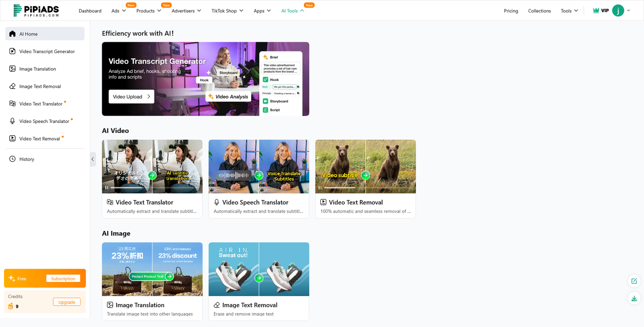Screen dimensions: 644x327
Task: Collapse the sidebar with the arrow handle
Action: pos(93,159)
